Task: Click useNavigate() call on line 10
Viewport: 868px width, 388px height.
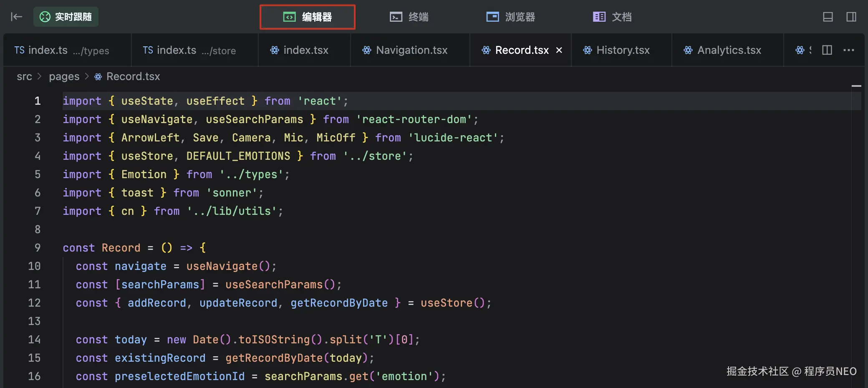Action: coord(228,266)
